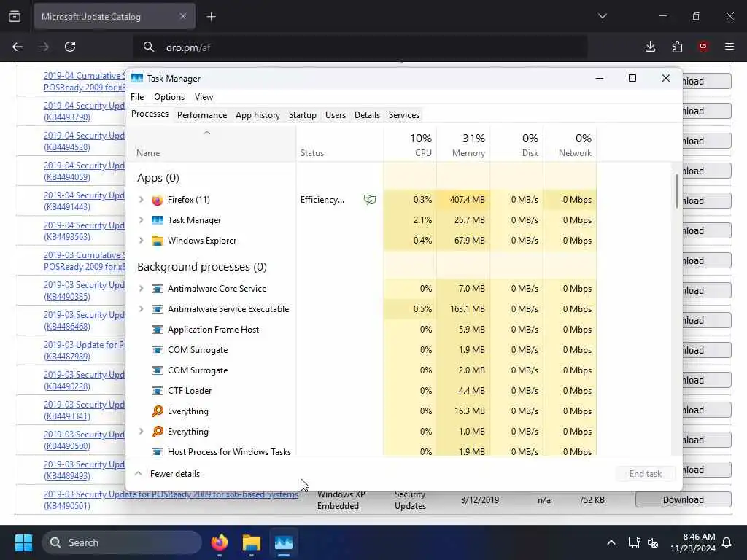Screen dimensions: 747x560
Task: Go back using browser back arrow
Action: click(18, 47)
